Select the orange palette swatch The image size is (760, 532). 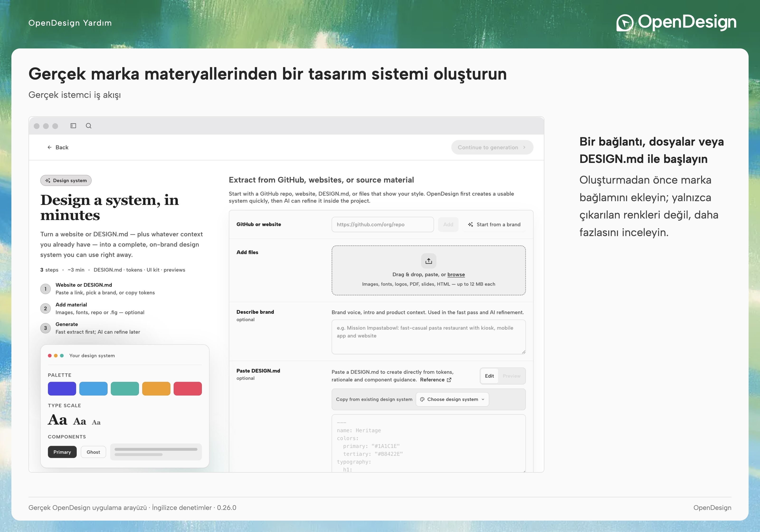point(156,389)
